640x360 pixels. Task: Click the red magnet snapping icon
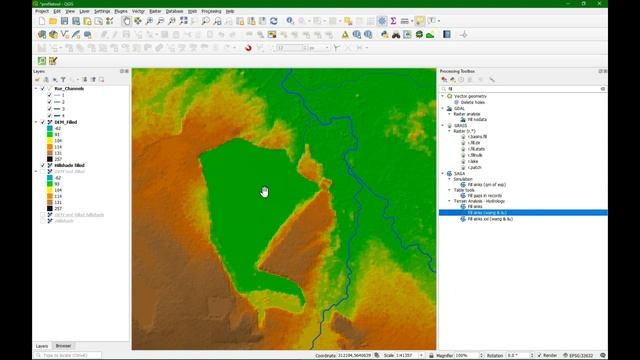(x=248, y=48)
